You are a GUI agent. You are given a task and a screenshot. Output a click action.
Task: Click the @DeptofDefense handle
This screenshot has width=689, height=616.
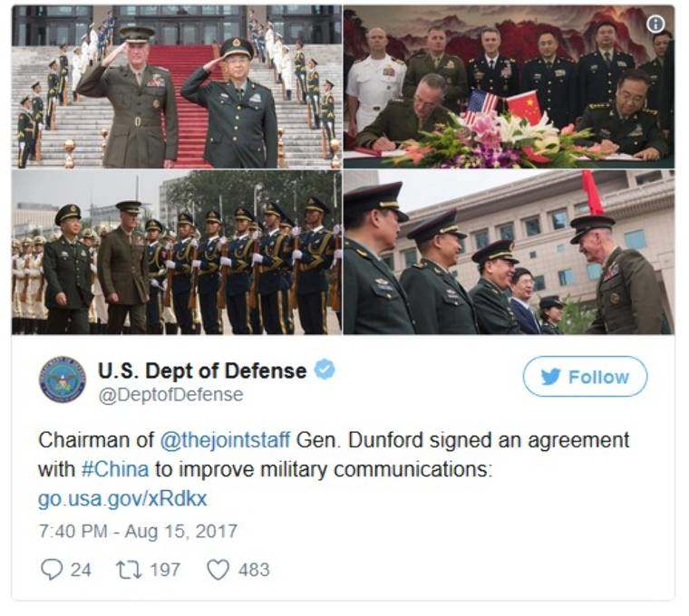(x=170, y=395)
